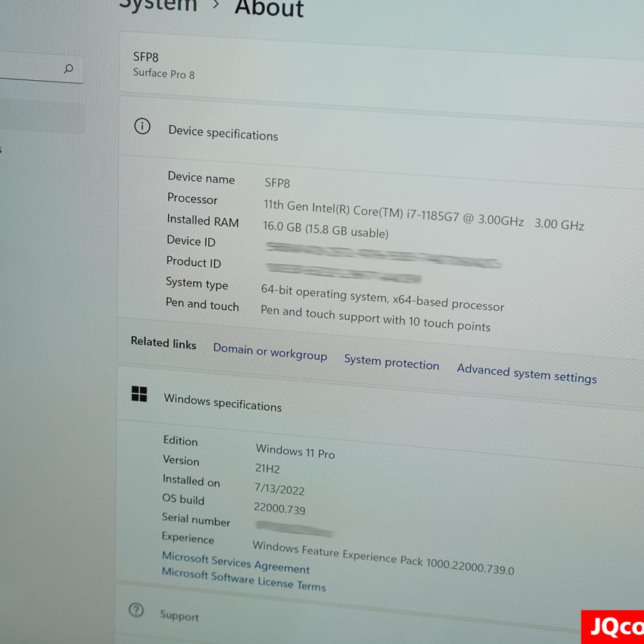
Task: Click the OS build label
Action: coord(183,499)
